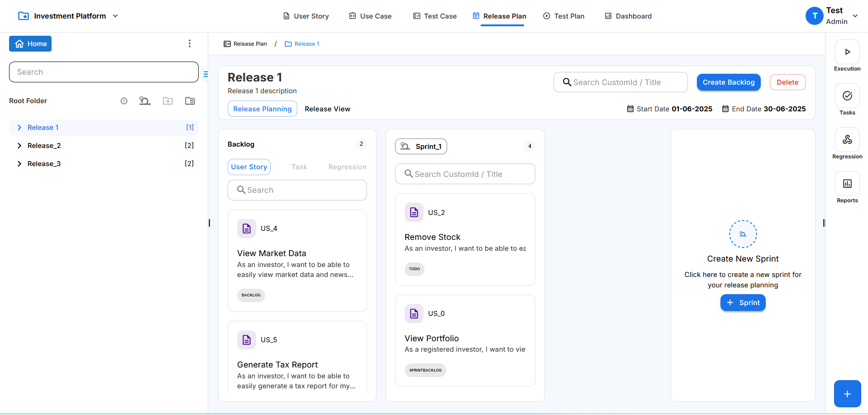This screenshot has height=415, width=868.
Task: Click the BACKLOG status badge on US_4
Action: coord(251,295)
